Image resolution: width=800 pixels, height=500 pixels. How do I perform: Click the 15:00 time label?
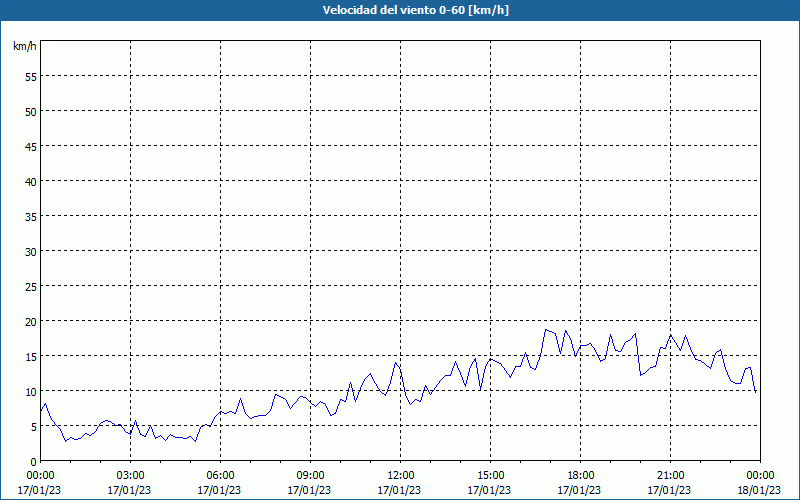click(490, 476)
